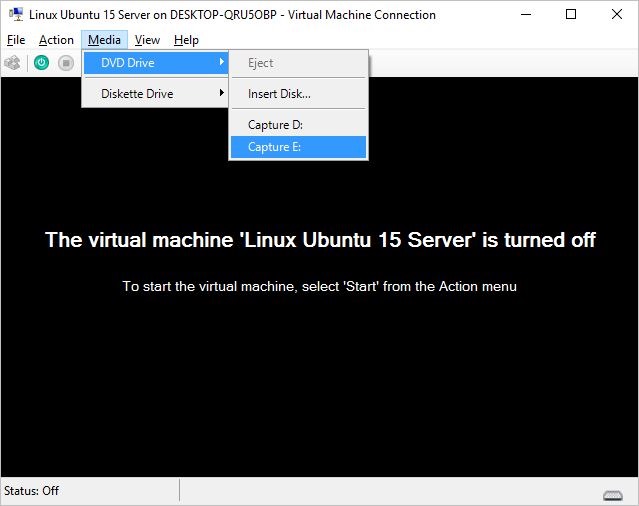Click the black virtual machine display area

[x=320, y=380]
